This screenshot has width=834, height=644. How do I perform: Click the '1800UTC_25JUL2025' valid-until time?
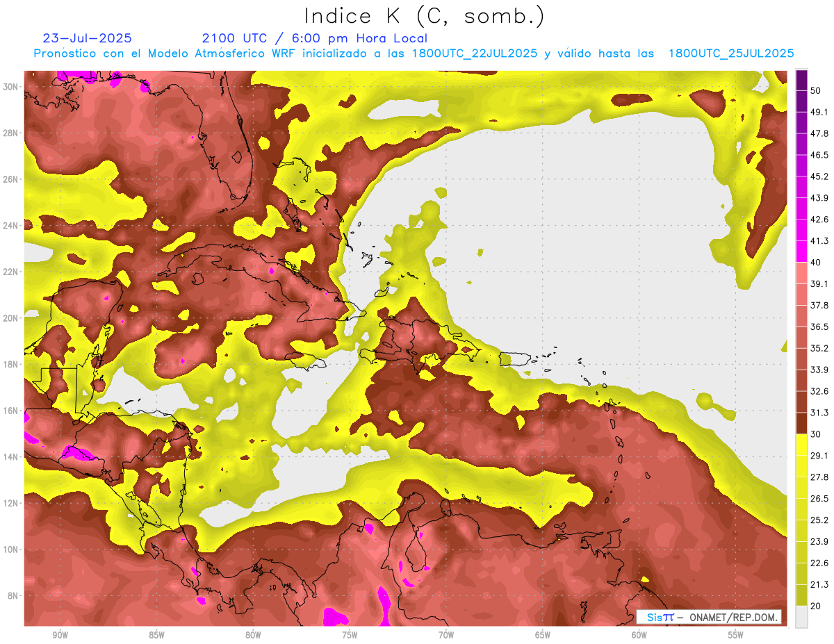coord(731,53)
